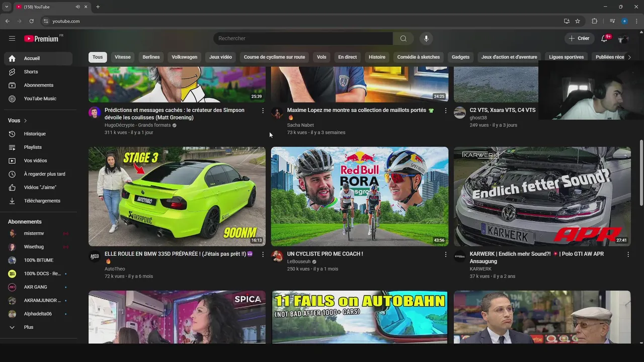Open mistermv subscription channel
The height and width of the screenshot is (362, 644).
coord(38,233)
